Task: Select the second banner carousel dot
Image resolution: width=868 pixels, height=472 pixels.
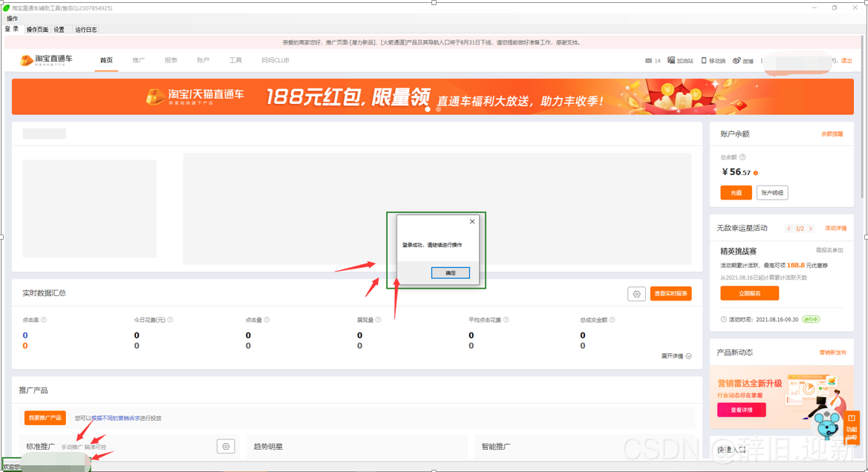Action: (x=438, y=110)
